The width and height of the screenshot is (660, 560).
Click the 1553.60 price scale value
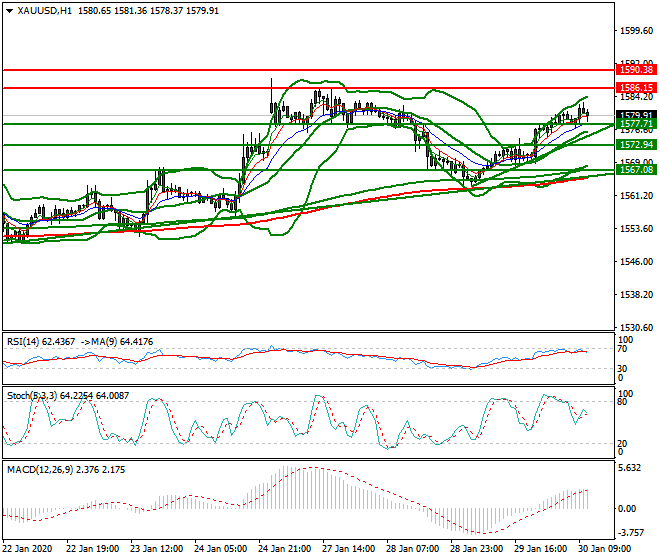click(636, 229)
